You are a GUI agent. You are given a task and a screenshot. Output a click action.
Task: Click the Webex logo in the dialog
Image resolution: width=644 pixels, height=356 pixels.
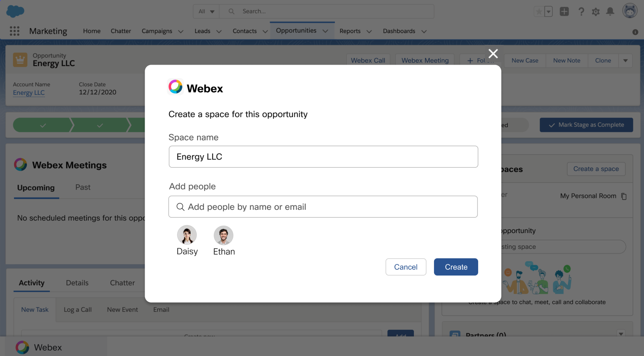tap(176, 87)
